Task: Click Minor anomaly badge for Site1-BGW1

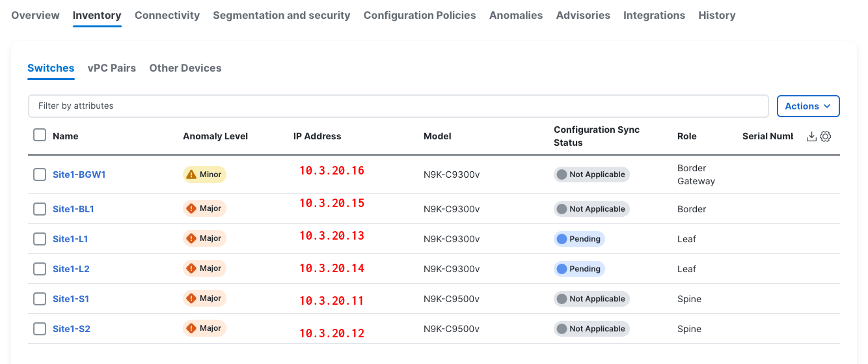Action: pos(204,175)
